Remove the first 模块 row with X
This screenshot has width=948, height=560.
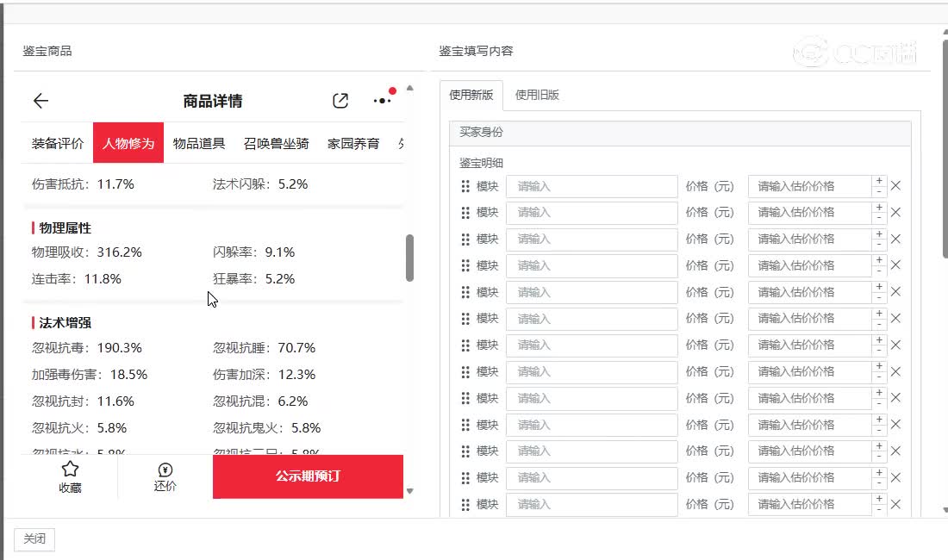(x=895, y=186)
